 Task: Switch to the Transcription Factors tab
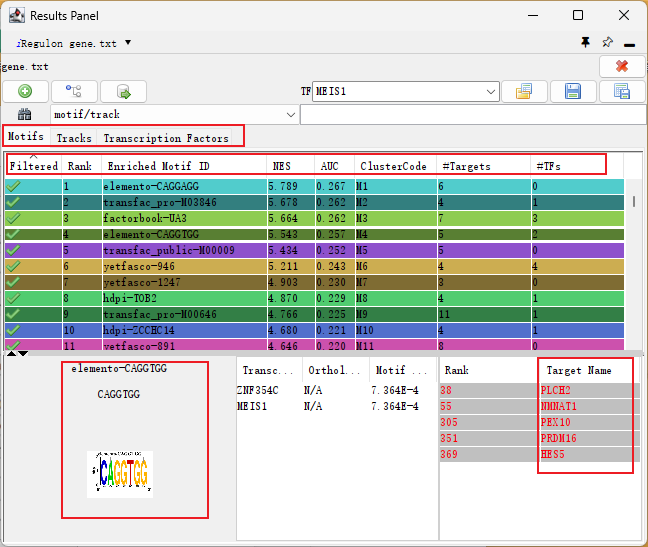tap(166, 138)
